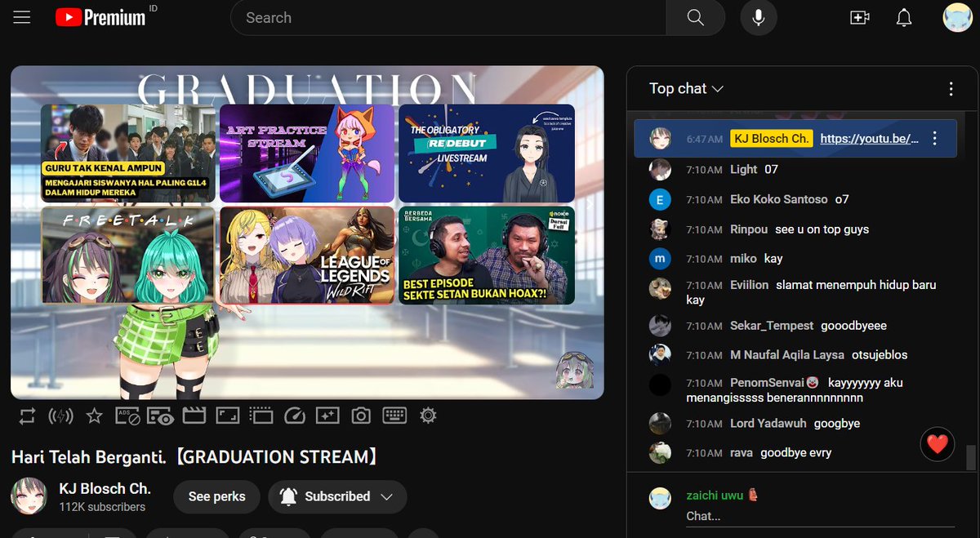Click the KJ Blosch channel avatar
980x538 pixels.
(x=29, y=496)
